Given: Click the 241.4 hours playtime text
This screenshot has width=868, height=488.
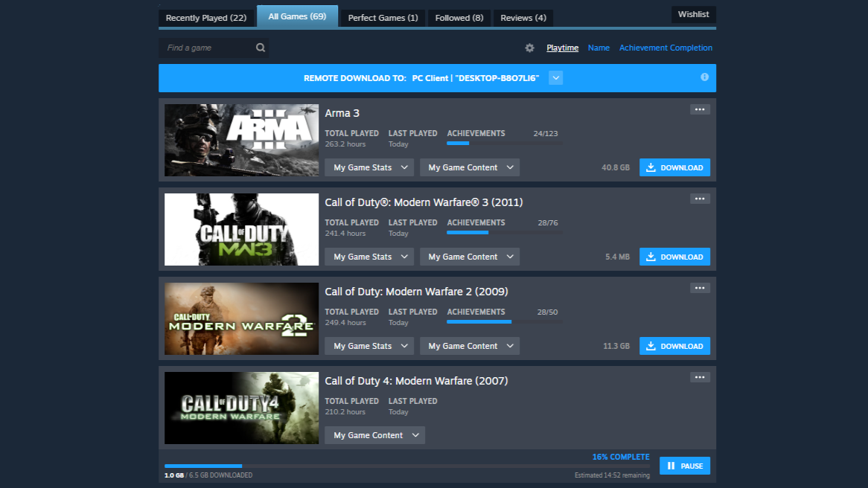Looking at the screenshot, I should 345,234.
